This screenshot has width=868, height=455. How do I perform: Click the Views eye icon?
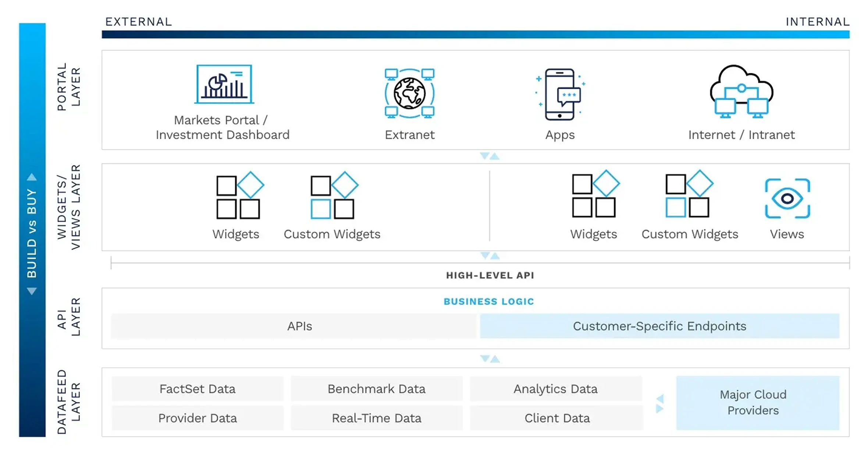coord(787,198)
